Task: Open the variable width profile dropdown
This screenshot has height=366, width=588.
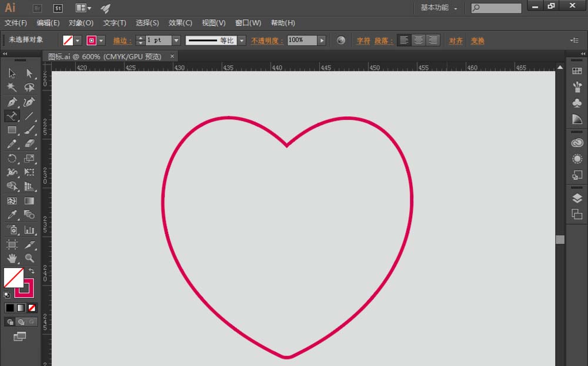Action: pos(242,41)
